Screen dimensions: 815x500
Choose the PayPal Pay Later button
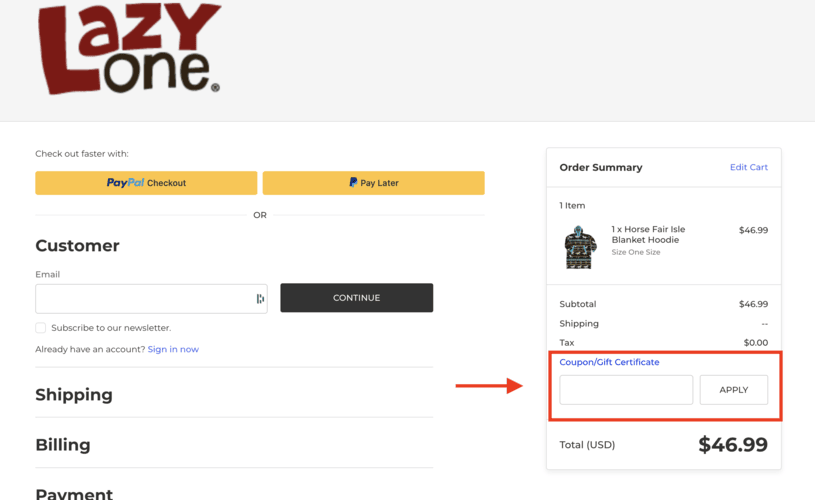[x=373, y=183]
